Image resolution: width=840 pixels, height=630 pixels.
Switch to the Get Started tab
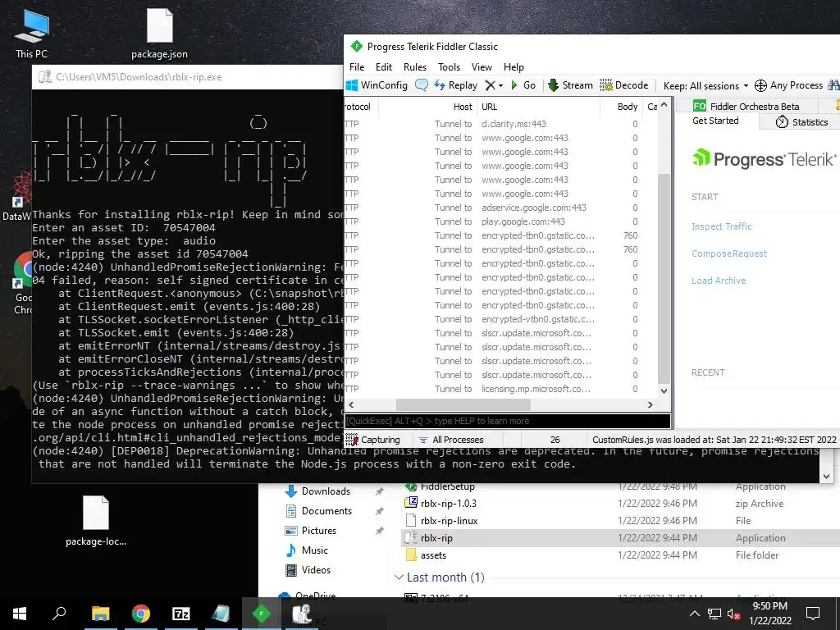(715, 121)
